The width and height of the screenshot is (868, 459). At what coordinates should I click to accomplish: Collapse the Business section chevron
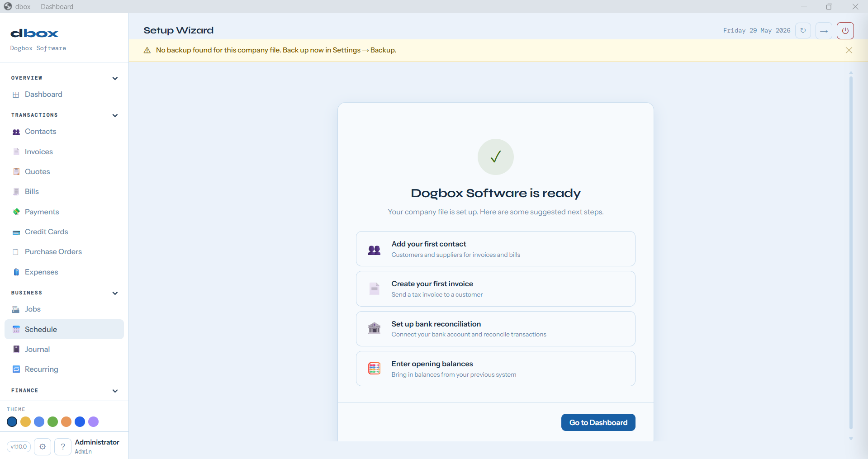tap(115, 293)
